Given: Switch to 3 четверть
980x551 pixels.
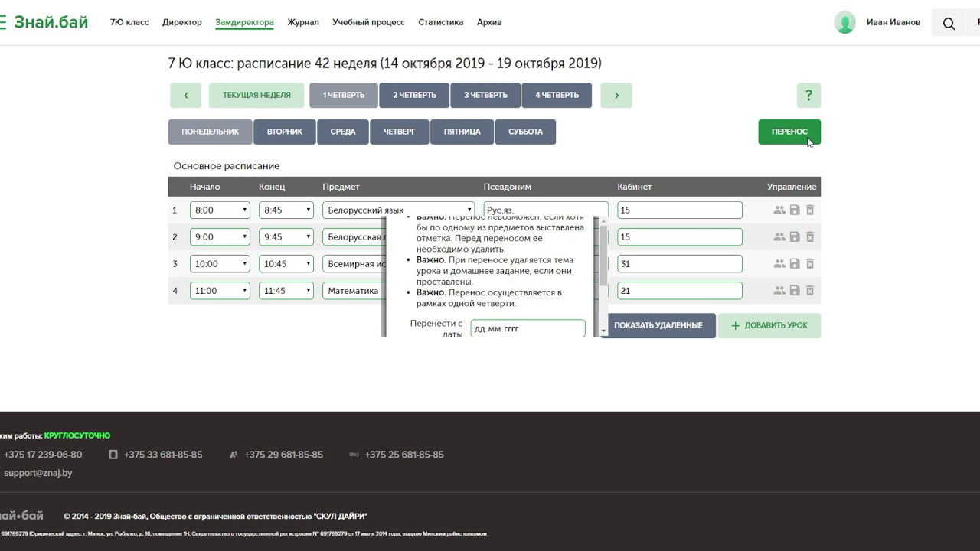Looking at the screenshot, I should (485, 95).
